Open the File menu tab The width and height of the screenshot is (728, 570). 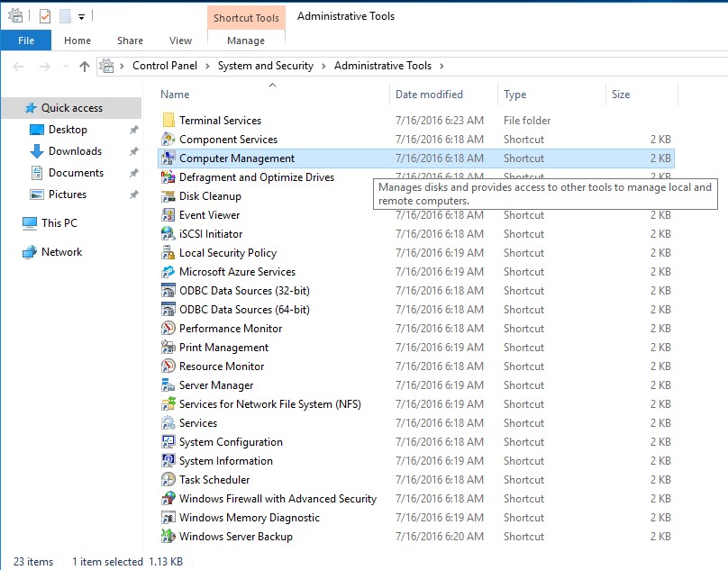click(26, 41)
